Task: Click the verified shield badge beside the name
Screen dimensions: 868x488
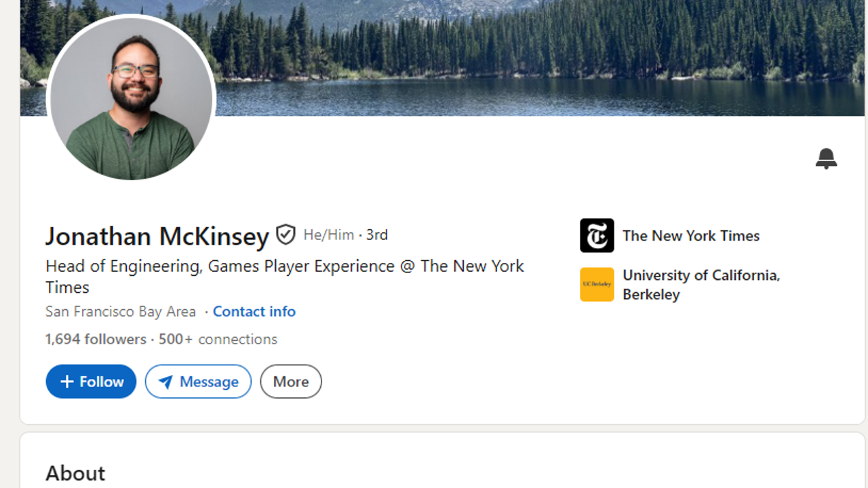Action: pyautogui.click(x=285, y=235)
